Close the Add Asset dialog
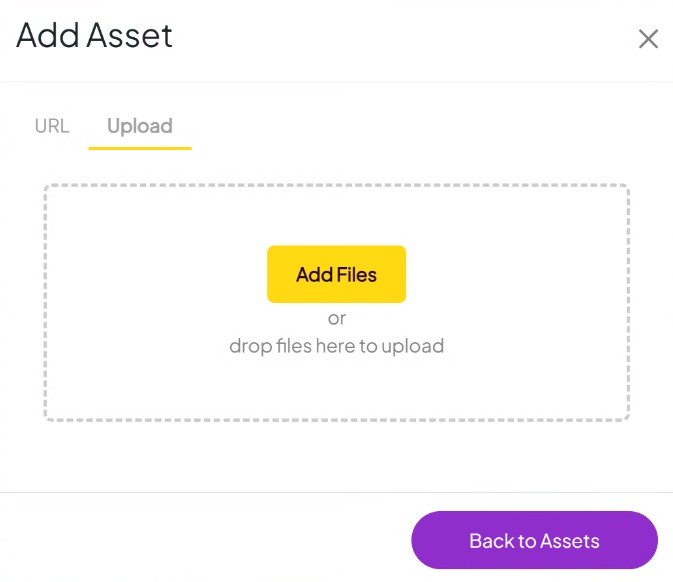Image resolution: width=673 pixels, height=582 pixels. 648,39
